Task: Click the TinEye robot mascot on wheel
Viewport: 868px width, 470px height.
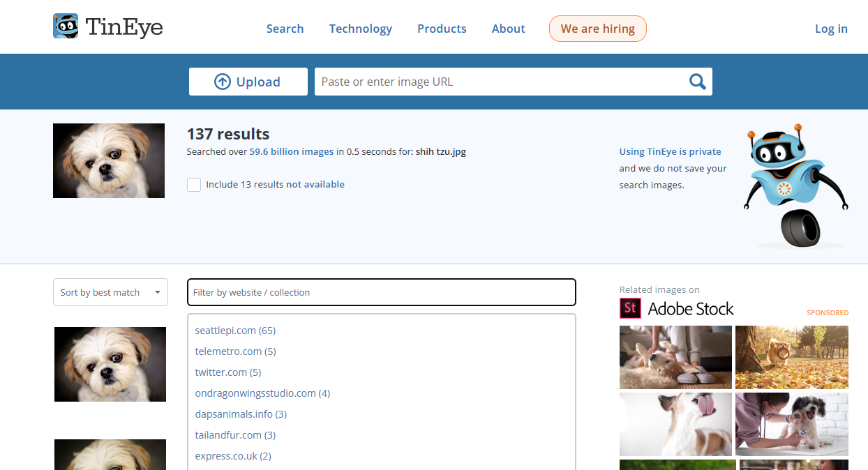Action: [795, 186]
